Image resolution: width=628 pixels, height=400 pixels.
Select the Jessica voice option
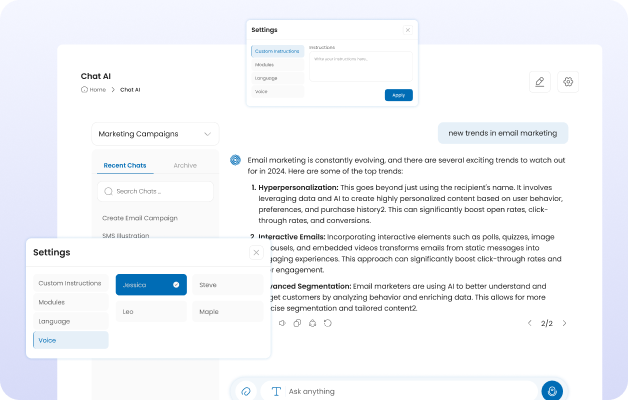pyautogui.click(x=150, y=285)
